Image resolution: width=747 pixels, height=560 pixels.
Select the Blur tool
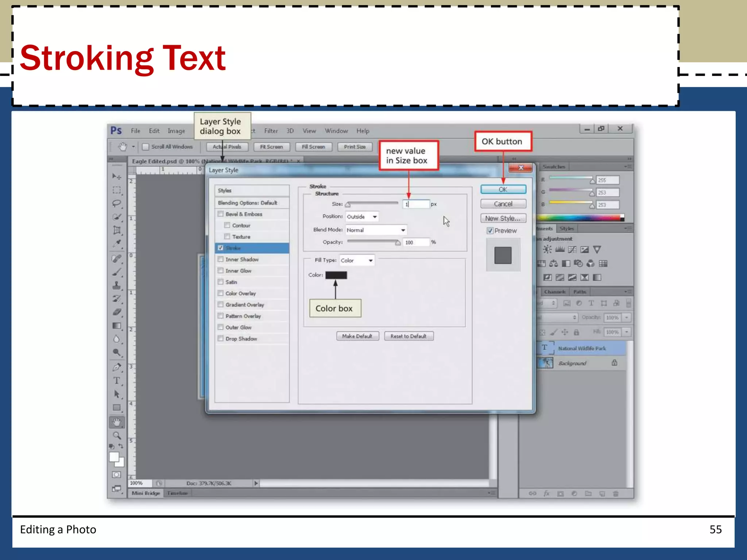coord(117,339)
